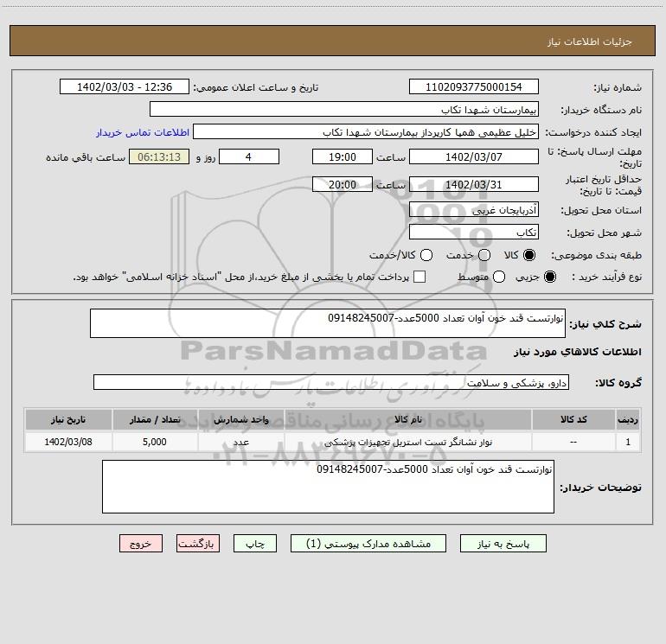666x644 pixels.
Task: Click the نام کالا column header
Action: pyautogui.click(x=407, y=419)
